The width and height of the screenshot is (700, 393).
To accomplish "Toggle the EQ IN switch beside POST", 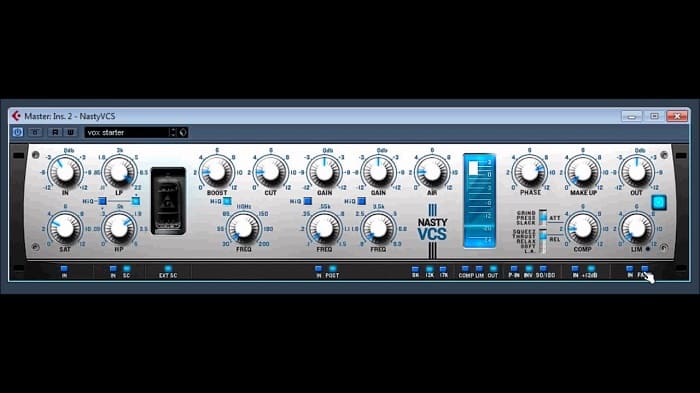I will 318,269.
